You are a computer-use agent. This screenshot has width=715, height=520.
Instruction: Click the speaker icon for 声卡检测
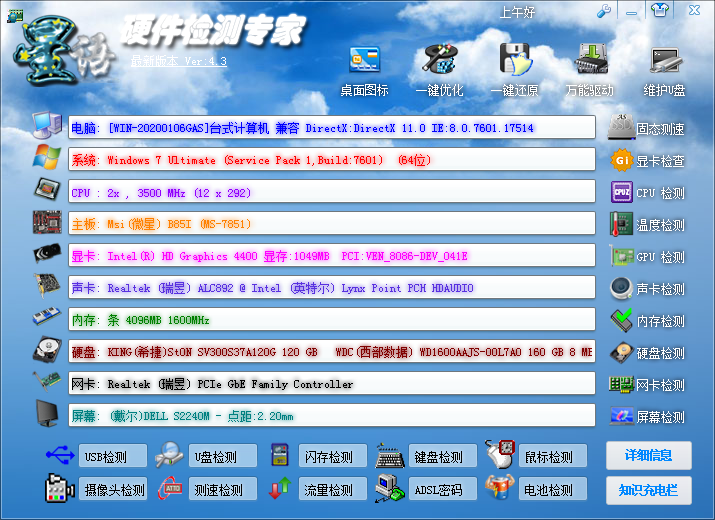click(622, 288)
